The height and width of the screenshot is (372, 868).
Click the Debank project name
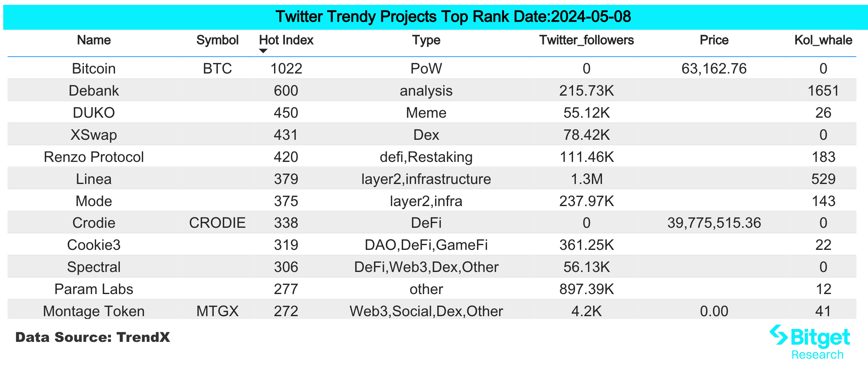tap(94, 91)
